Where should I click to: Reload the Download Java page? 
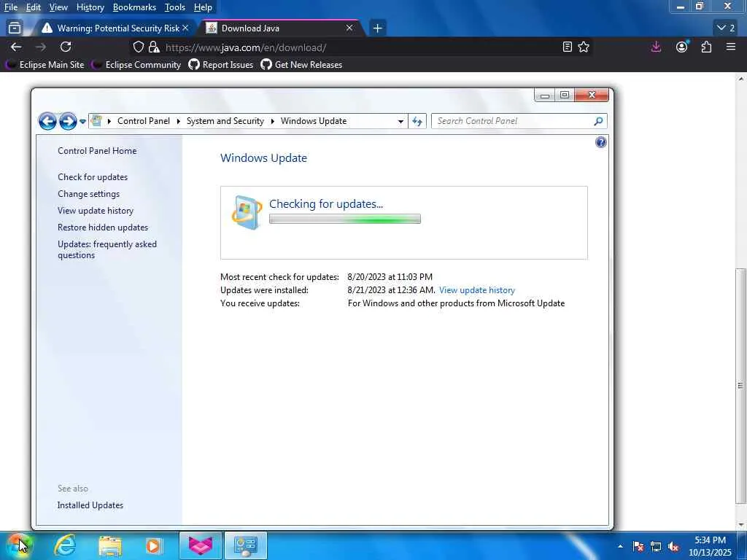66,47
